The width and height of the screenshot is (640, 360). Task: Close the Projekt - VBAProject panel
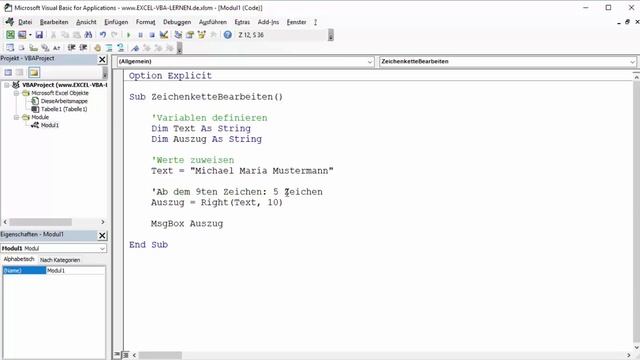(102, 60)
